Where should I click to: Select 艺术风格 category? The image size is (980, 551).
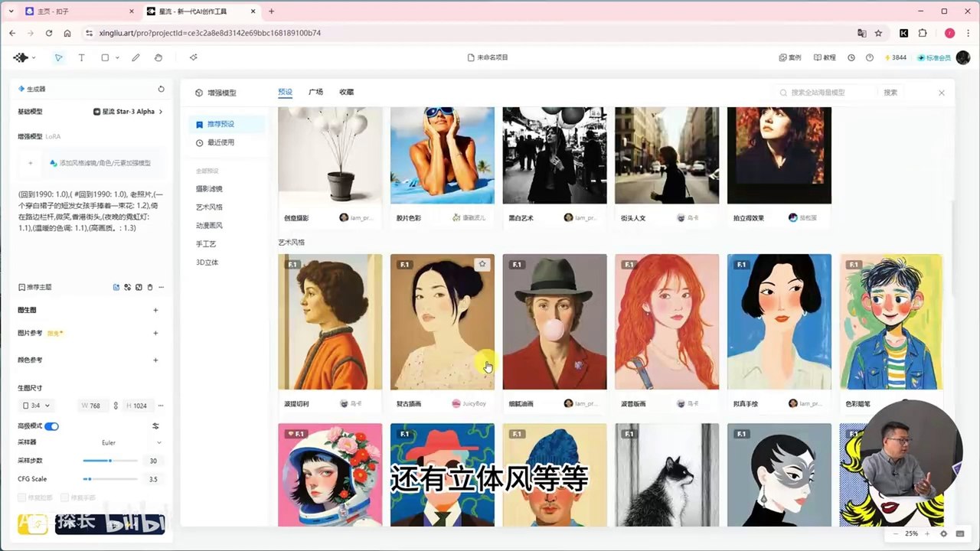[209, 207]
